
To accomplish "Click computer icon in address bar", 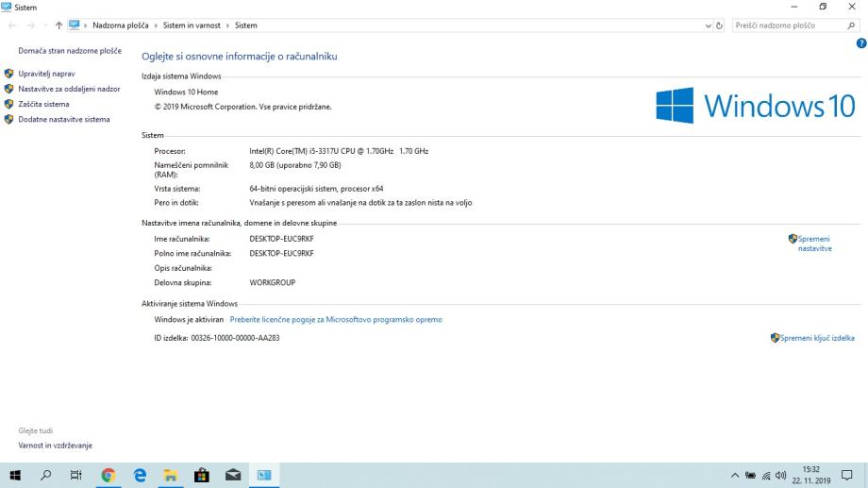I will pyautogui.click(x=75, y=25).
